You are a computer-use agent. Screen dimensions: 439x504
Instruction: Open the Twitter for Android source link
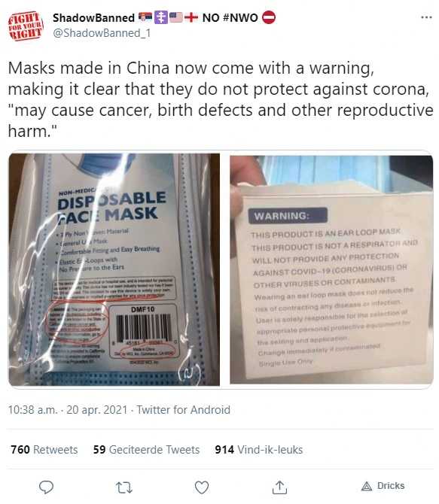[184, 410]
